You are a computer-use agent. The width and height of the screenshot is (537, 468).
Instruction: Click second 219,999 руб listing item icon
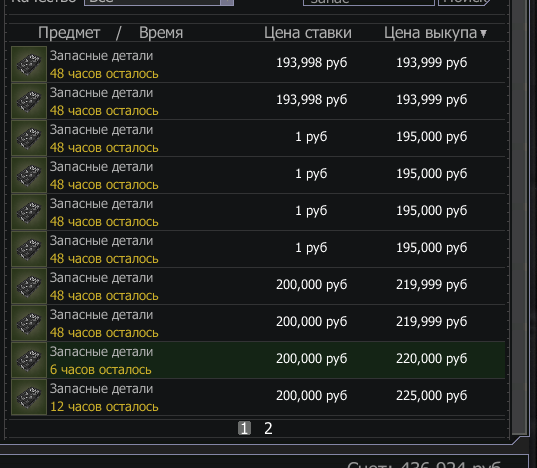pyautogui.click(x=29, y=323)
